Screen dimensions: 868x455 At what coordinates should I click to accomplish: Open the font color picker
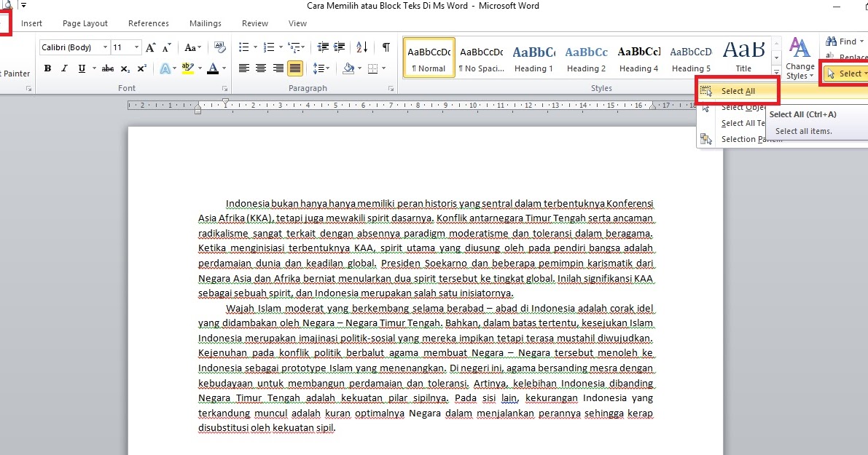pyautogui.click(x=222, y=68)
